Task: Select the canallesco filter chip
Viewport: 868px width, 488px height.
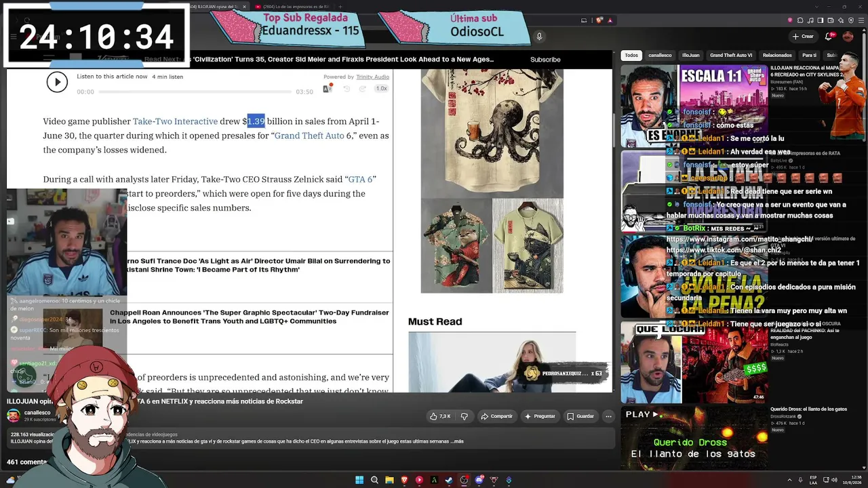Action: (x=660, y=55)
